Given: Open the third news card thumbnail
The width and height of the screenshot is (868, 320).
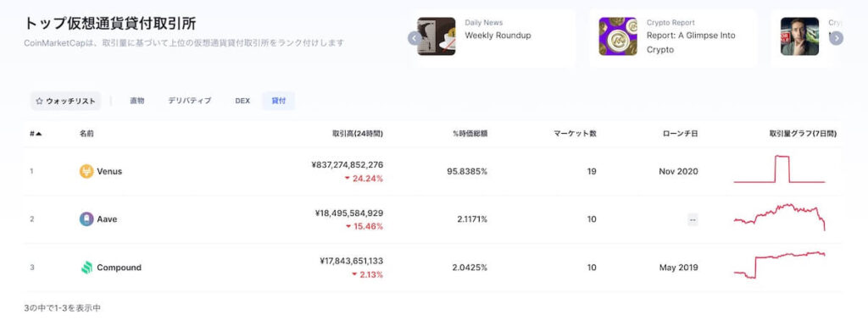Looking at the screenshot, I should pos(799,36).
